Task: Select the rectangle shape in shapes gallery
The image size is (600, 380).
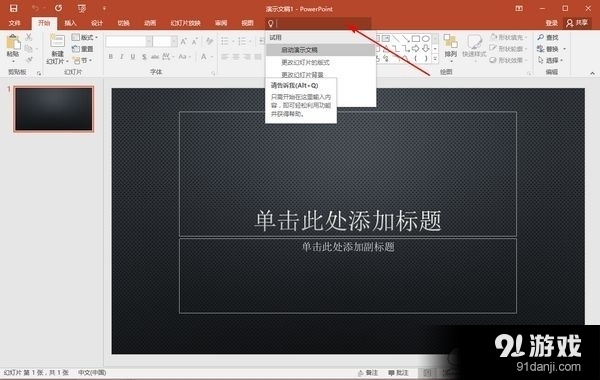Action: tap(416, 38)
